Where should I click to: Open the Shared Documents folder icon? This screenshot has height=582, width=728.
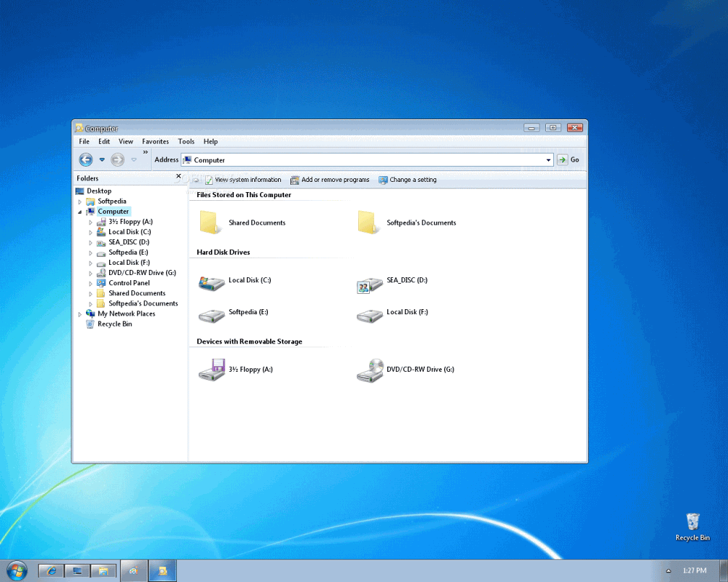click(210, 223)
